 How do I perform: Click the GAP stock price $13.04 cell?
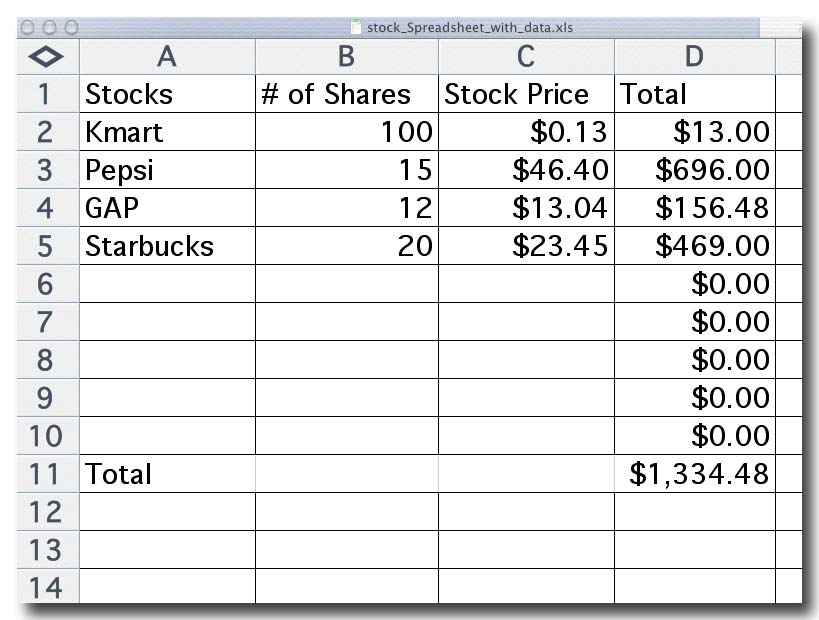[x=526, y=208]
